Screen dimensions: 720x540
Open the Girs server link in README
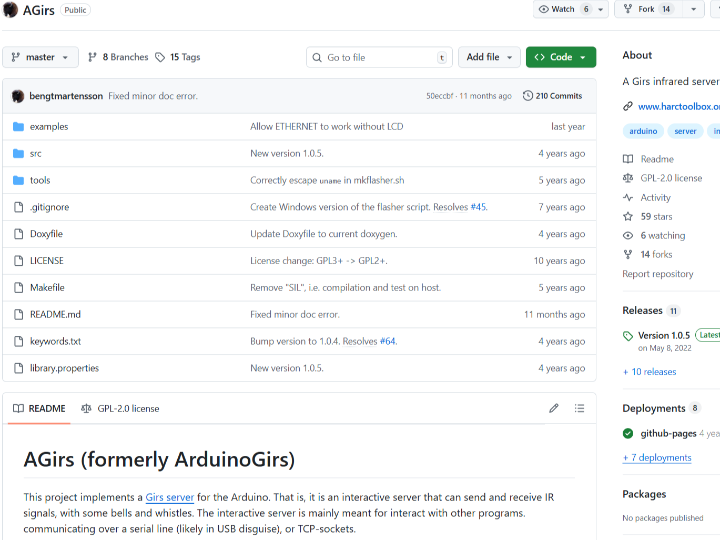tap(170, 497)
